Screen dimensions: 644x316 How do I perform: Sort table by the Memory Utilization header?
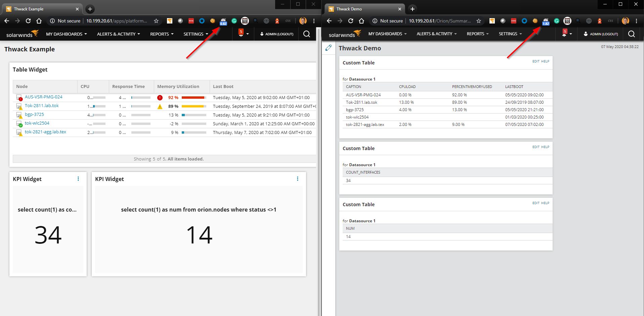(x=182, y=87)
